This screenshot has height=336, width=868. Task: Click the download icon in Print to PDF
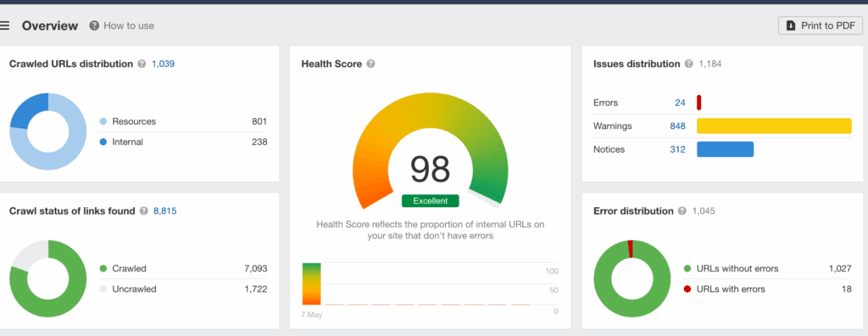pyautogui.click(x=791, y=25)
